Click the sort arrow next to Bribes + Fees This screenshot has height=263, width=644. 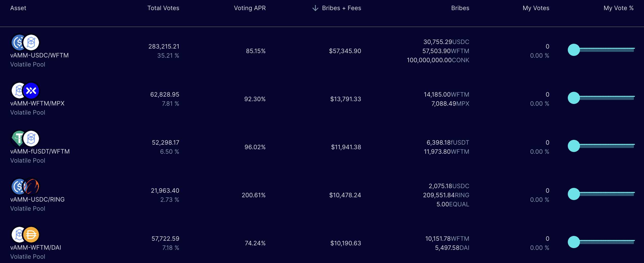point(315,8)
